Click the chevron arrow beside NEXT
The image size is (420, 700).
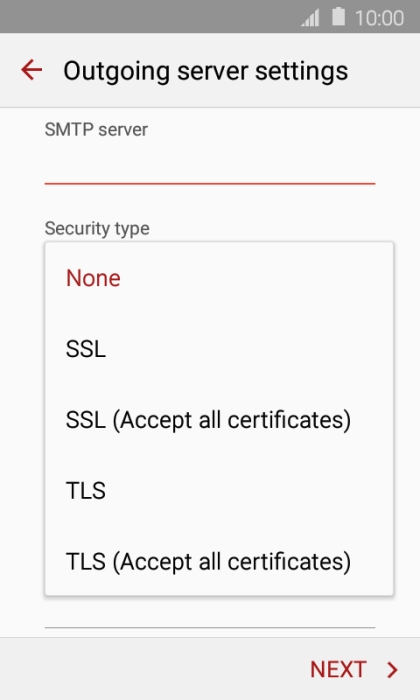tap(392, 669)
